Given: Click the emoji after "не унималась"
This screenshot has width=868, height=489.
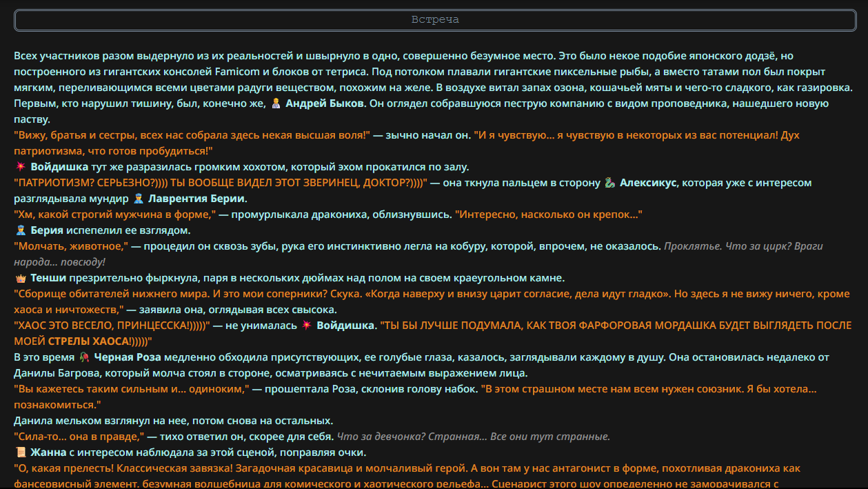Looking at the screenshot, I should (307, 326).
